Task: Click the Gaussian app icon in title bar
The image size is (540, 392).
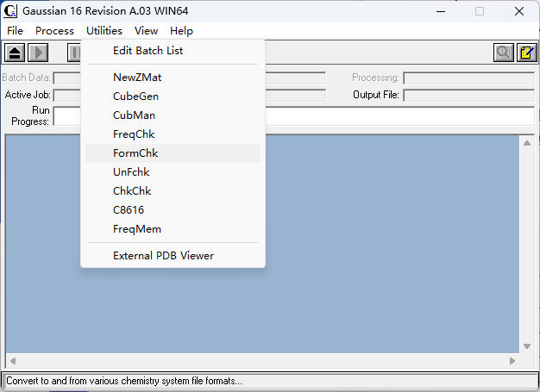Action: coord(11,11)
